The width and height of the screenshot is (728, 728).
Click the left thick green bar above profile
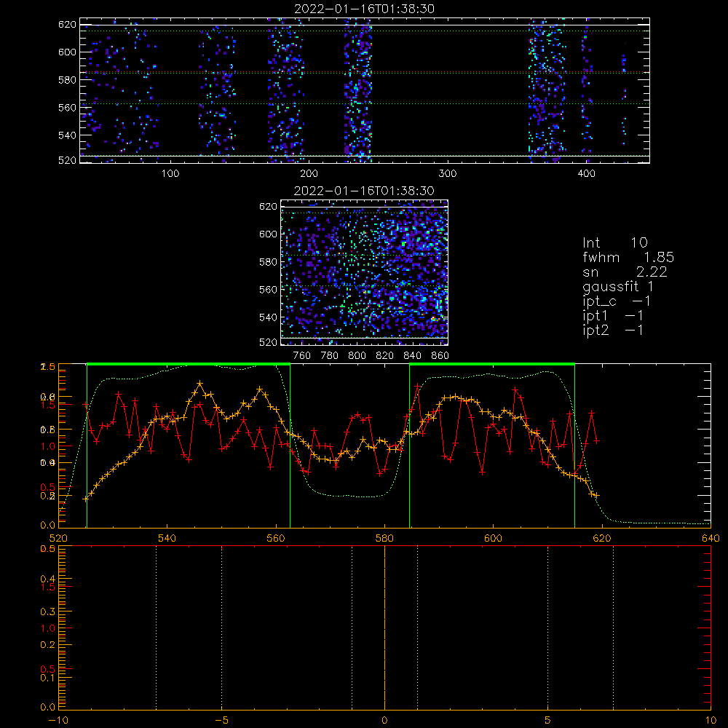(x=189, y=365)
